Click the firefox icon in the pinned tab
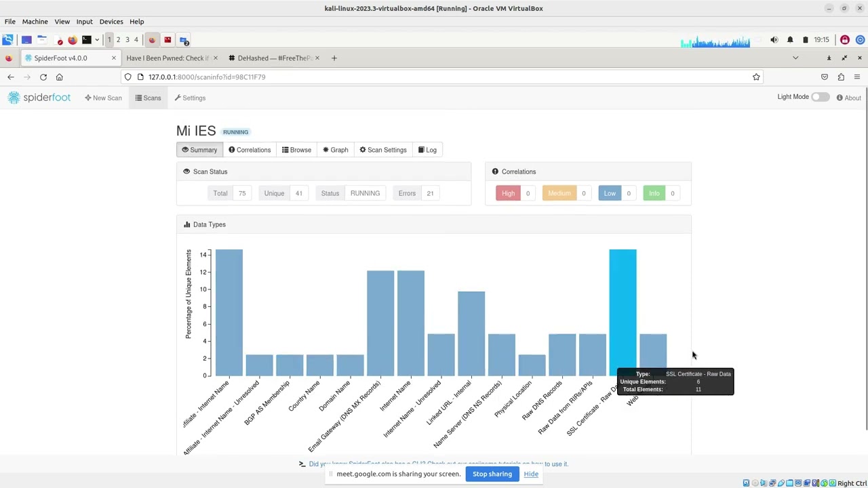 point(9,58)
